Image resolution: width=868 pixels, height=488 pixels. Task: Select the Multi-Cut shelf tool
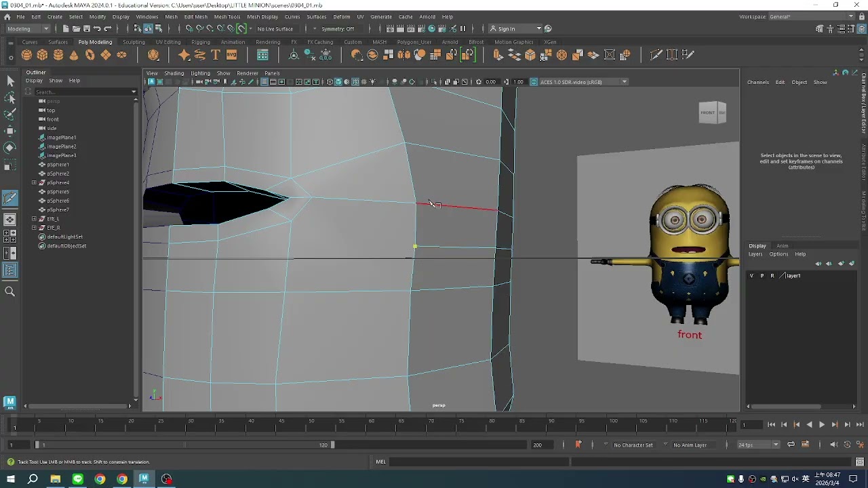pos(656,55)
